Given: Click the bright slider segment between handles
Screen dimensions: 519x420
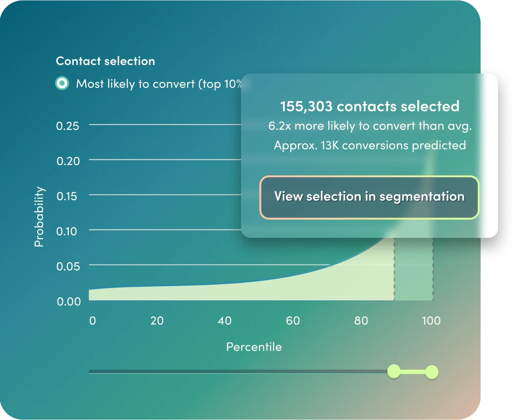Looking at the screenshot, I should coord(413,372).
